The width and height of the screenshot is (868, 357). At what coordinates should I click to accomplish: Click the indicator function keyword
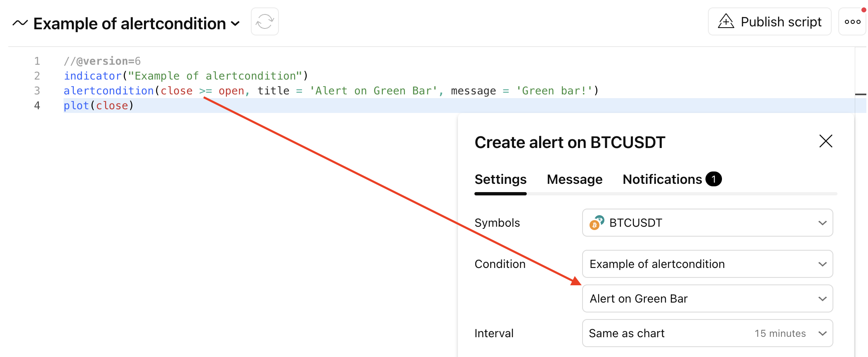click(92, 76)
